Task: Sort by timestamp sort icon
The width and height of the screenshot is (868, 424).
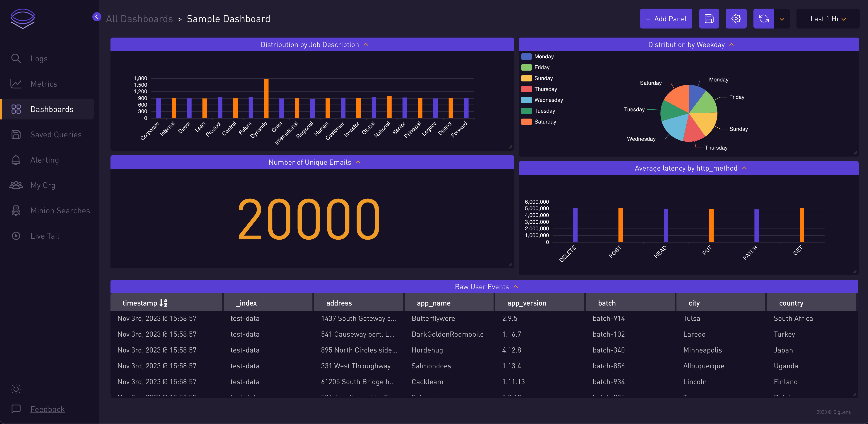Action: pyautogui.click(x=163, y=303)
